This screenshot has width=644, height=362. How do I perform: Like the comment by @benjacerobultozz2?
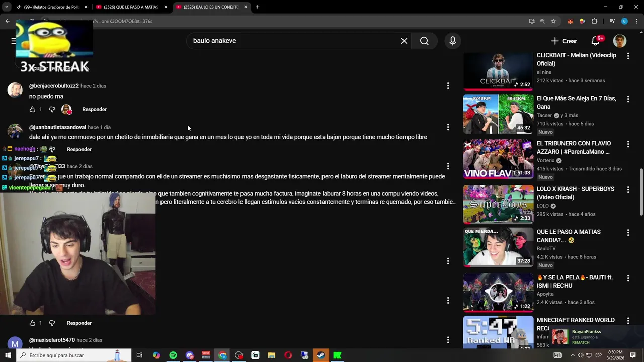coord(33,109)
